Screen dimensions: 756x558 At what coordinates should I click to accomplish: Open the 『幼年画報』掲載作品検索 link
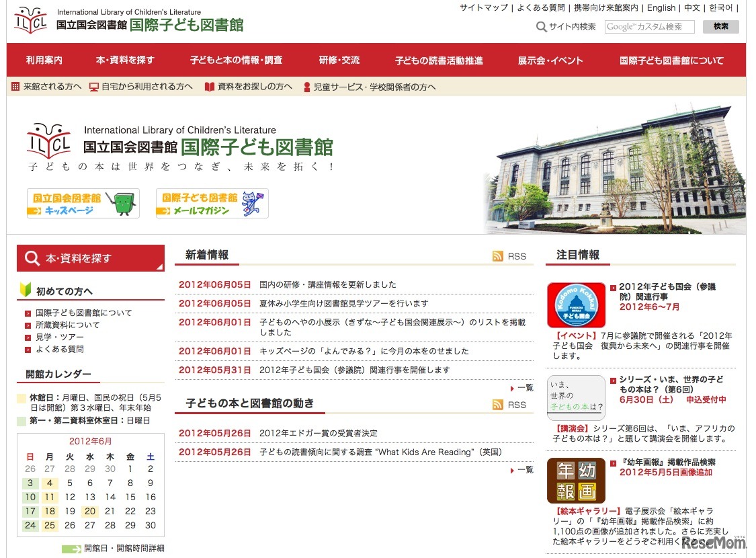coord(667,462)
